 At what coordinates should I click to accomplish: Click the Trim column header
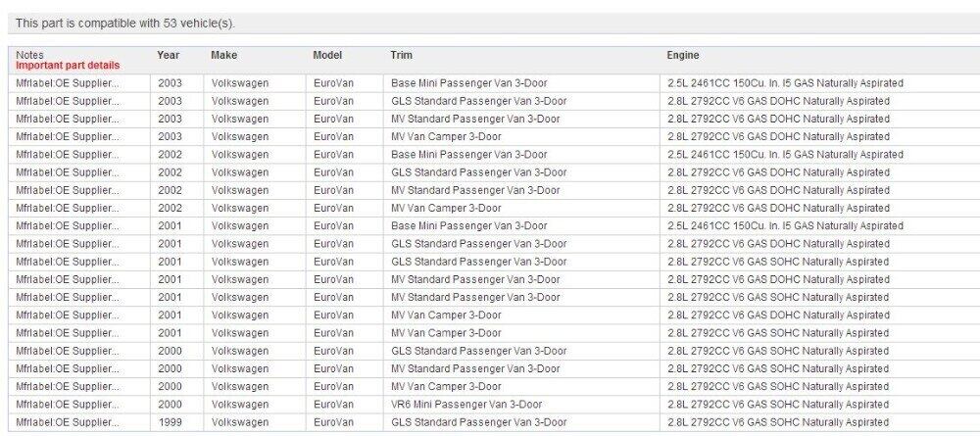point(401,55)
